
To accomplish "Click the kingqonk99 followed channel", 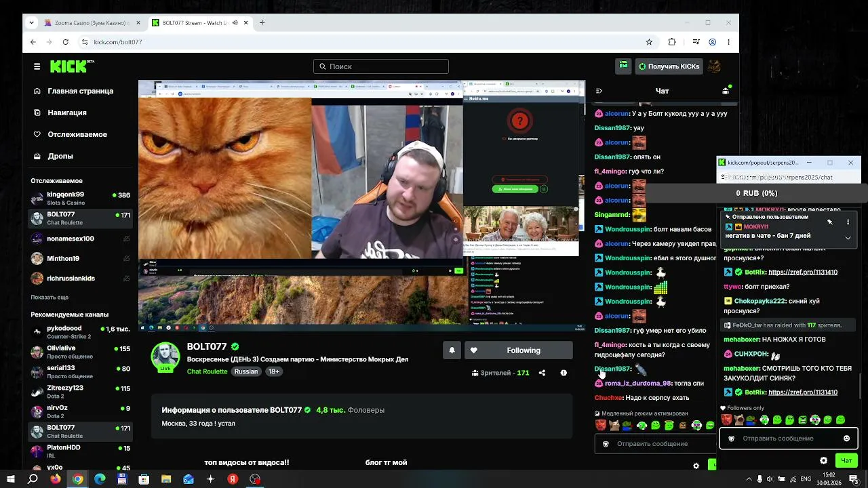I will [x=81, y=199].
